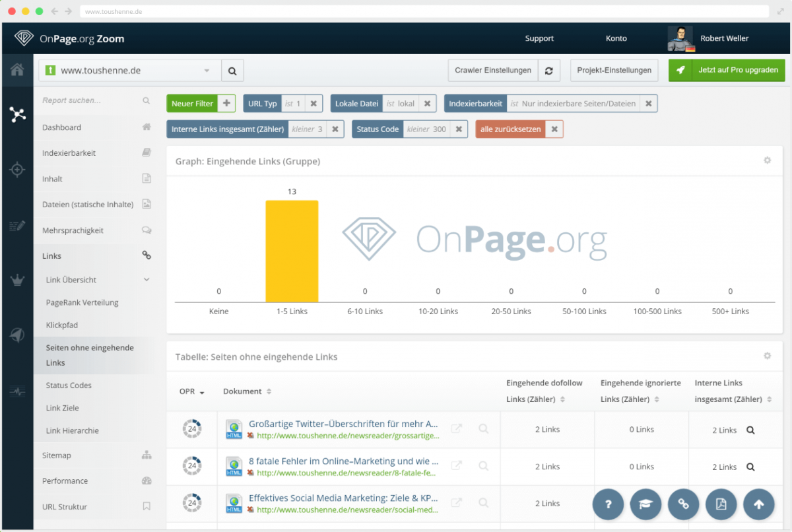Image resolution: width=792 pixels, height=532 pixels.
Task: Click the graduation cap floating button
Action: click(x=645, y=504)
